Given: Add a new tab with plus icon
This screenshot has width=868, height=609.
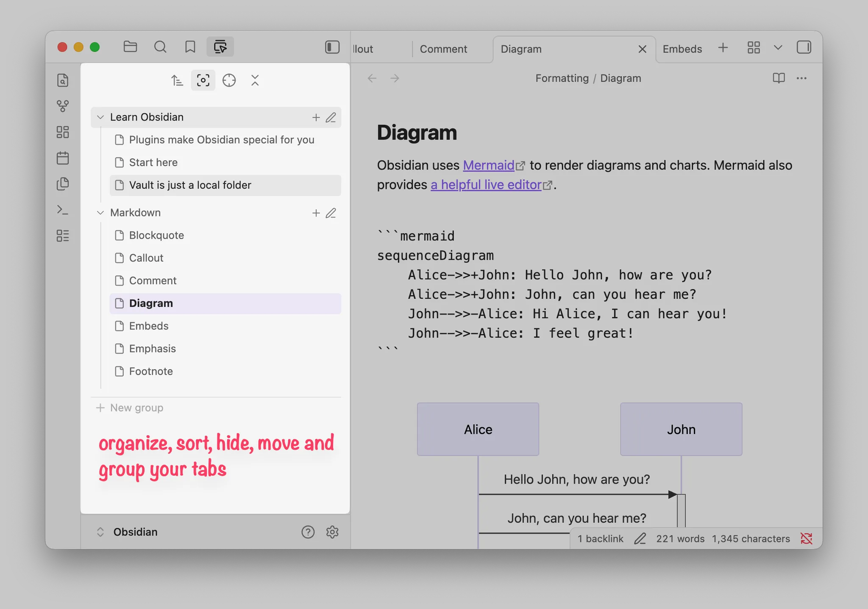Looking at the screenshot, I should tap(723, 47).
